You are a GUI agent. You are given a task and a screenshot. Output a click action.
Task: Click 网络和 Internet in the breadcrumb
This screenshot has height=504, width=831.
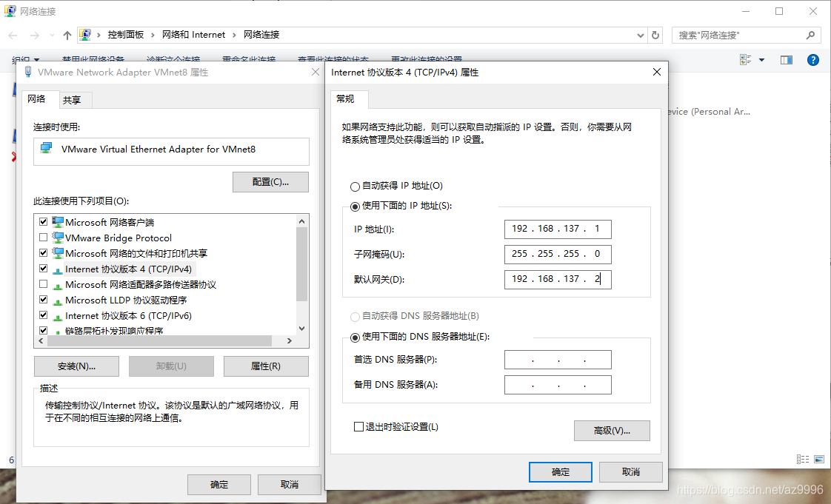tap(193, 35)
